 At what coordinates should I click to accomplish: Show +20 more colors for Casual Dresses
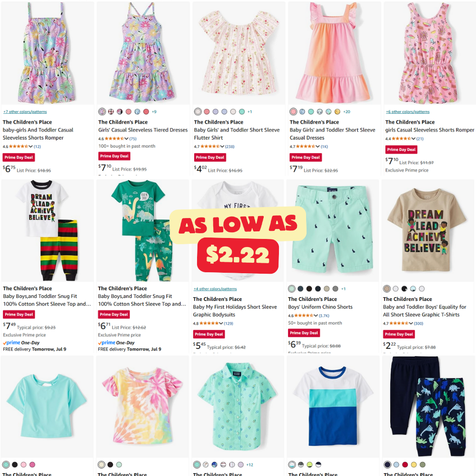coord(347,112)
